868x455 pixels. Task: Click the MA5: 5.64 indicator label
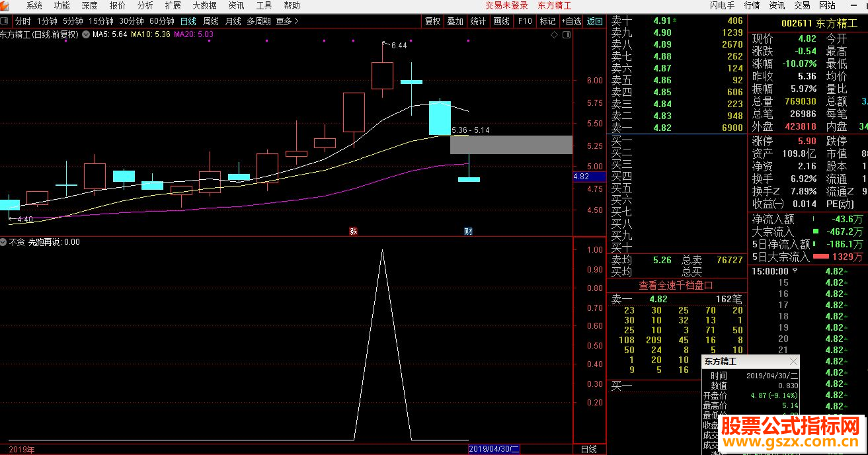pos(110,34)
